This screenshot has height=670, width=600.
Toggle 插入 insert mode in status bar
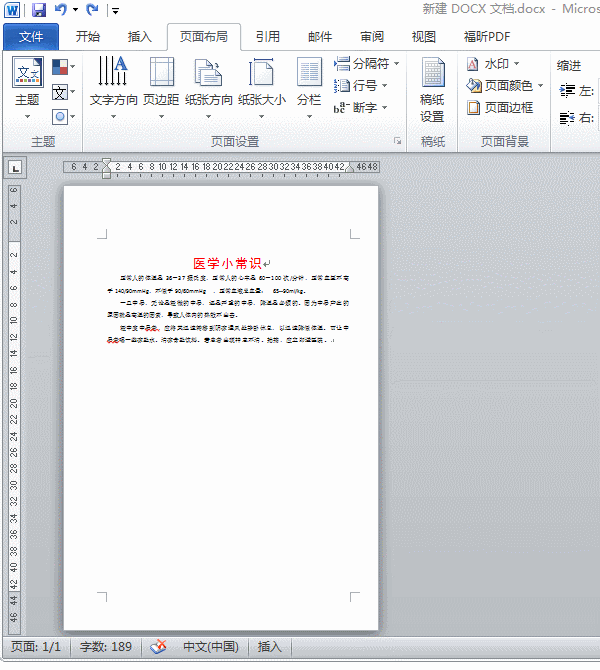click(270, 647)
